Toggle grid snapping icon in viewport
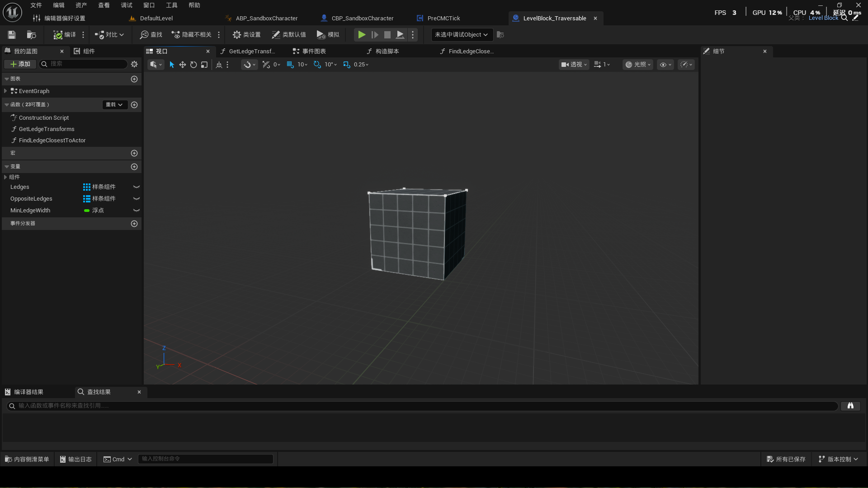 (x=290, y=65)
